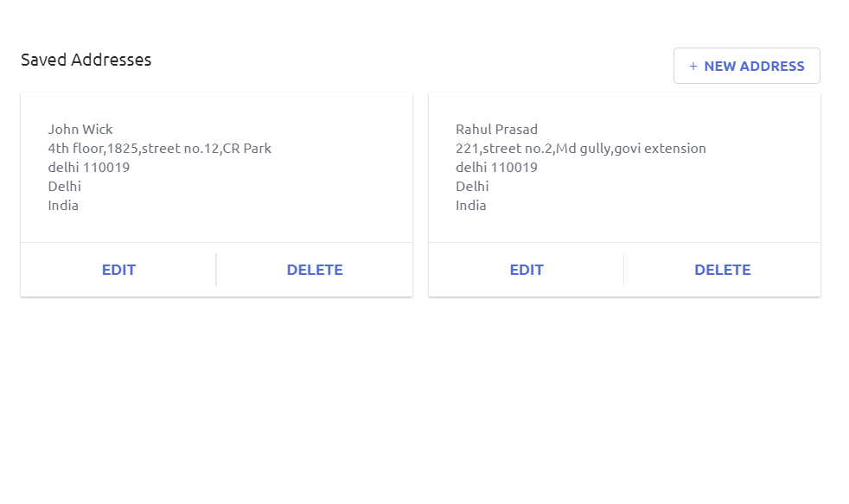
Task: Click the New Address label text
Action: coord(754,67)
